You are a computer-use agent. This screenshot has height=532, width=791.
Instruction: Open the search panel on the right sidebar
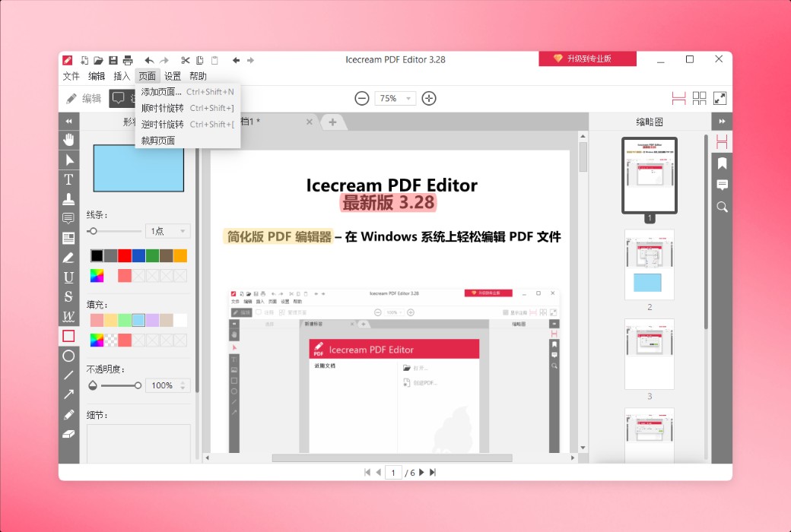coord(720,206)
